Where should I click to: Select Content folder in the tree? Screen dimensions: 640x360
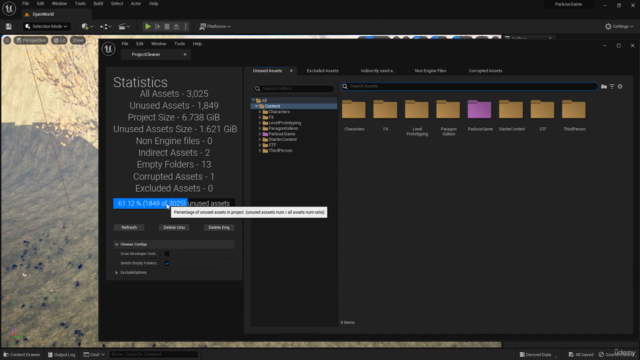point(272,106)
